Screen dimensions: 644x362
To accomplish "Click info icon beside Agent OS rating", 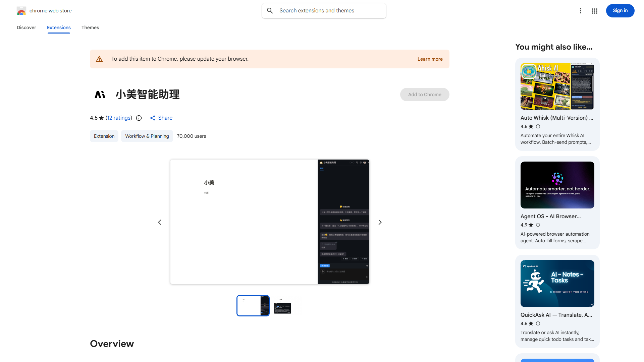I will pos(538,225).
